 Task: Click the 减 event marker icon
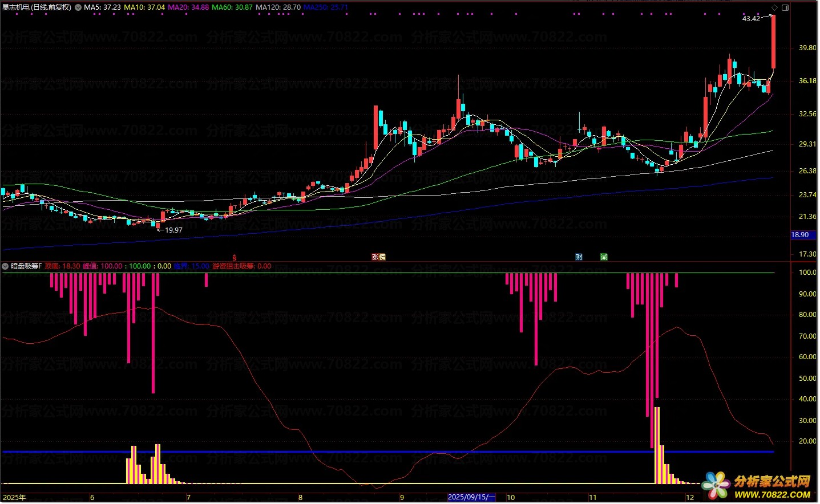click(604, 257)
